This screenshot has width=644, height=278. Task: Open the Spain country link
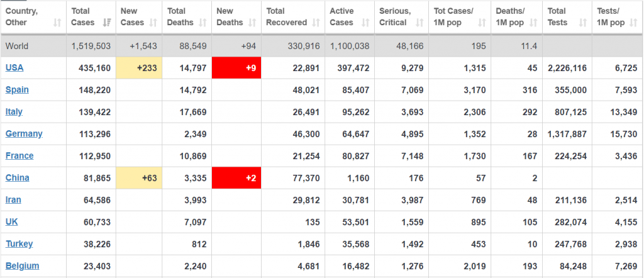coord(17,89)
